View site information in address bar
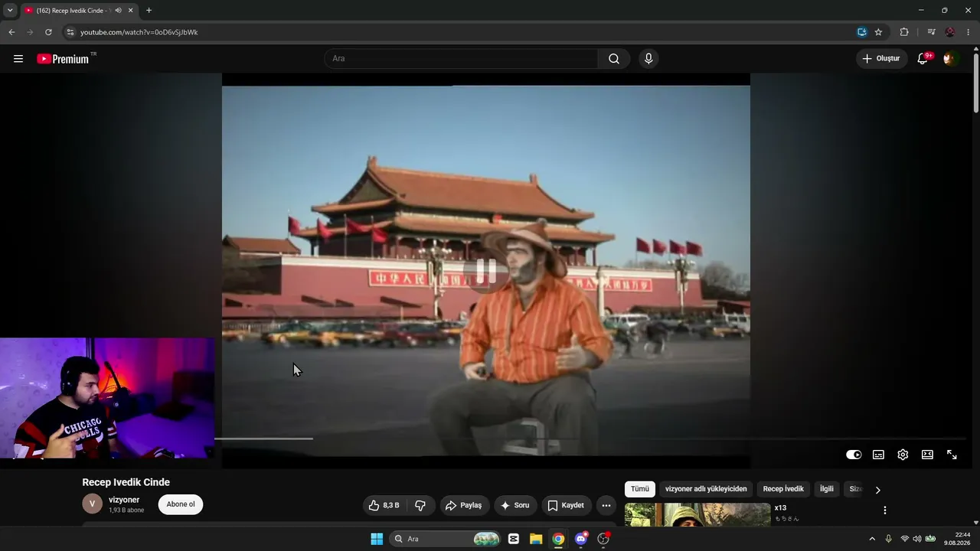The height and width of the screenshot is (551, 980). pyautogui.click(x=70, y=32)
